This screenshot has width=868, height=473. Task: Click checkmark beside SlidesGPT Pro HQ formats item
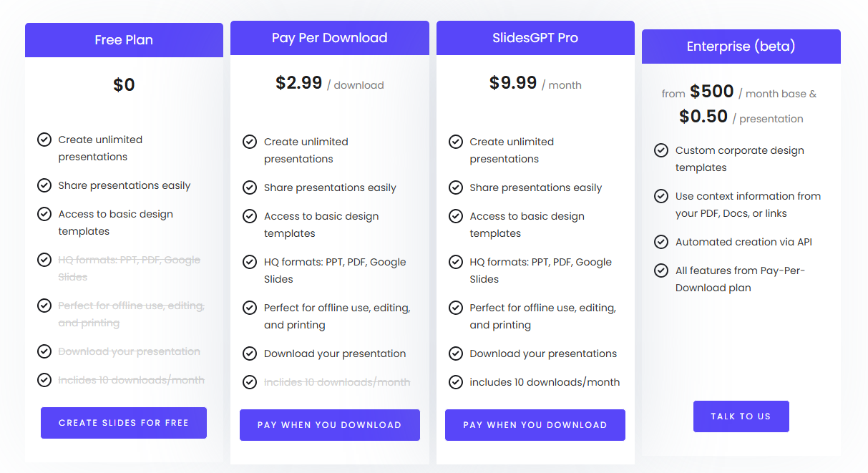coord(456,262)
